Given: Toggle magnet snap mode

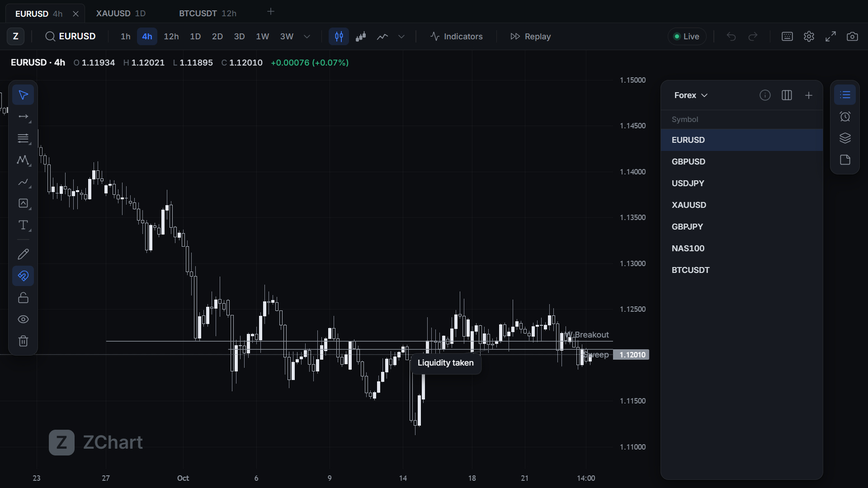Looking at the screenshot, I should pyautogui.click(x=23, y=276).
